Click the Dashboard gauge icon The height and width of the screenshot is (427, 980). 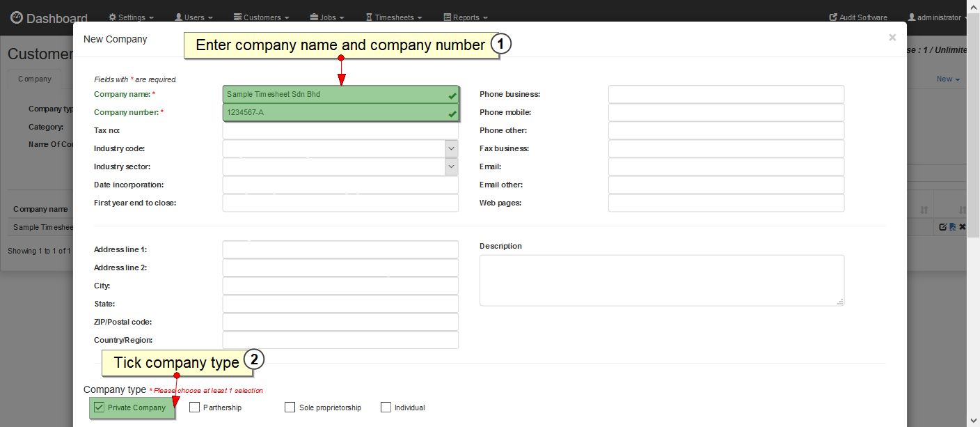click(x=17, y=17)
